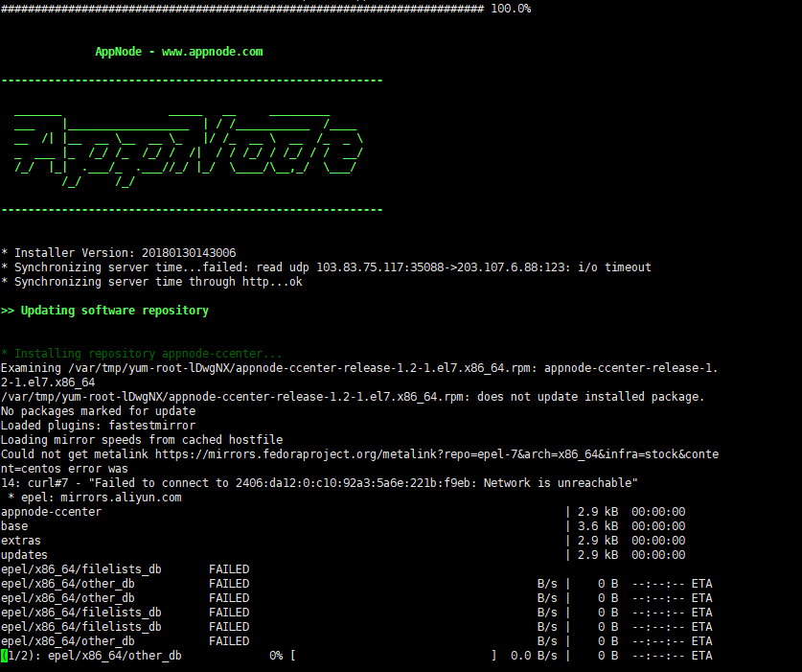Viewport: 802px width, 672px height.
Task: Select the Installer Version 20180130143006 line
Action: (x=119, y=253)
